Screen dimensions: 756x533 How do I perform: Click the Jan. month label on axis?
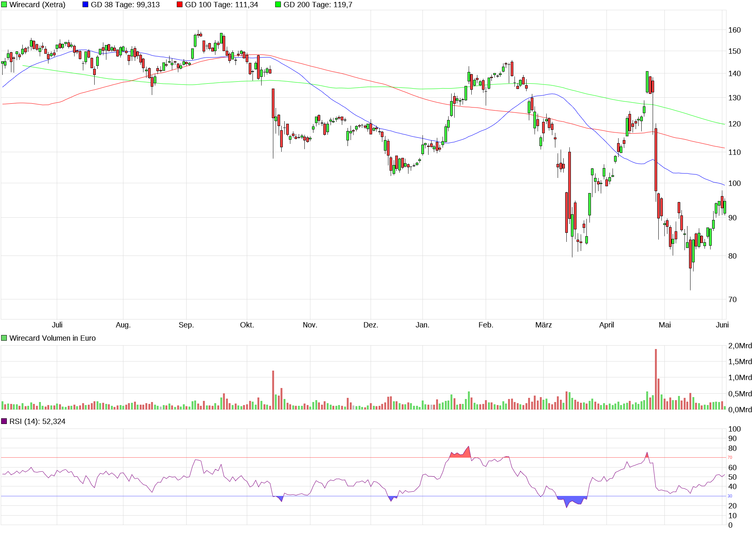click(x=422, y=325)
